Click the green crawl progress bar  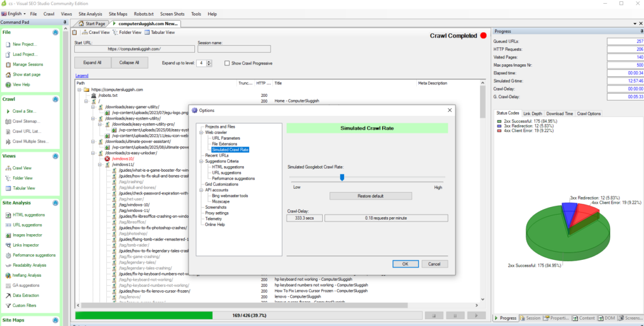click(144, 316)
